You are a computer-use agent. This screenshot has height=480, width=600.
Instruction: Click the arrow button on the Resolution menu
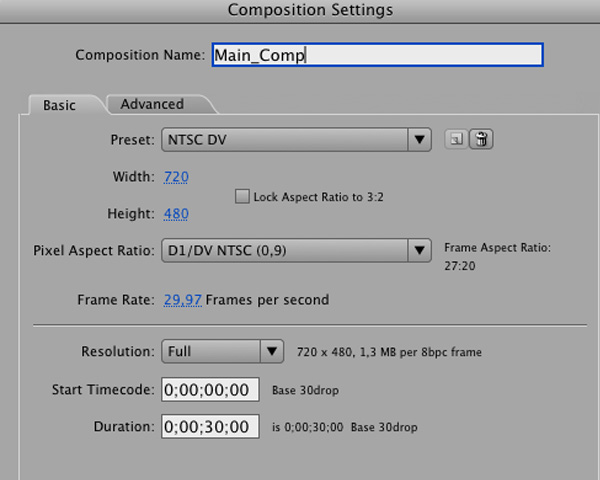pyautogui.click(x=273, y=352)
